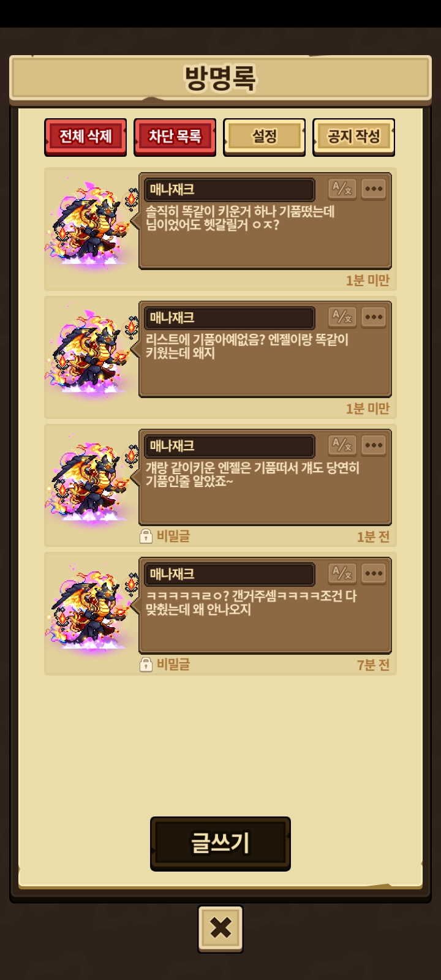Translate the second 매나재크 message
The image size is (441, 980).
(x=342, y=317)
